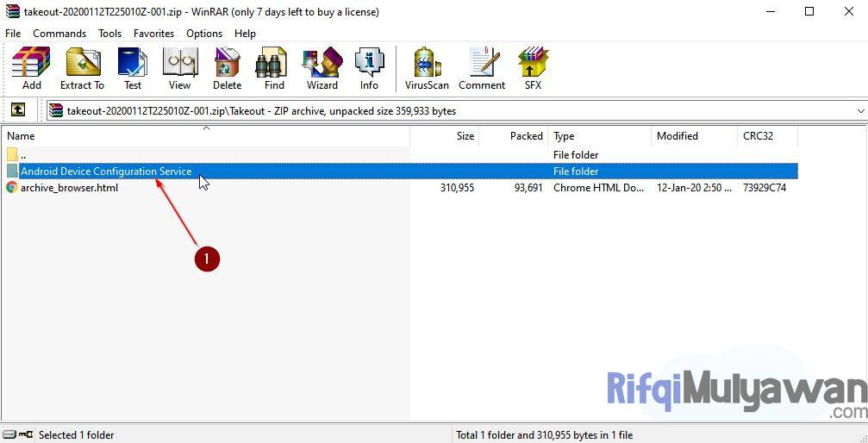Select the archive_browser.html file
The image size is (868, 443).
(401, 188)
